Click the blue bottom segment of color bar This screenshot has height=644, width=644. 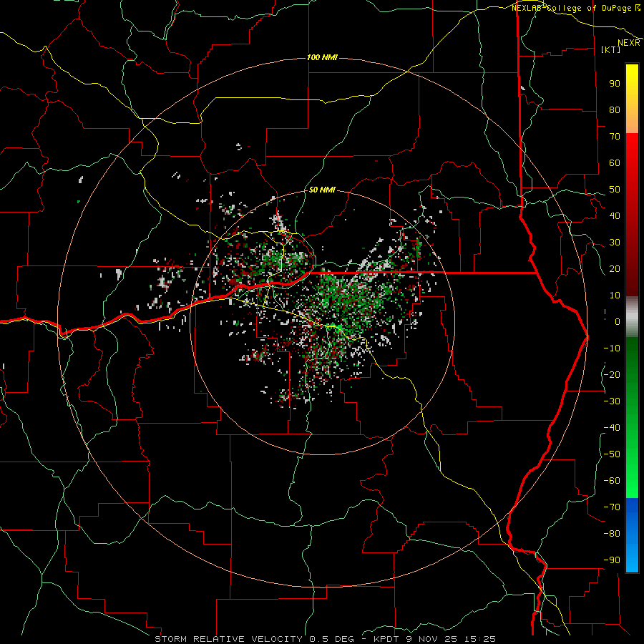[x=632, y=535]
